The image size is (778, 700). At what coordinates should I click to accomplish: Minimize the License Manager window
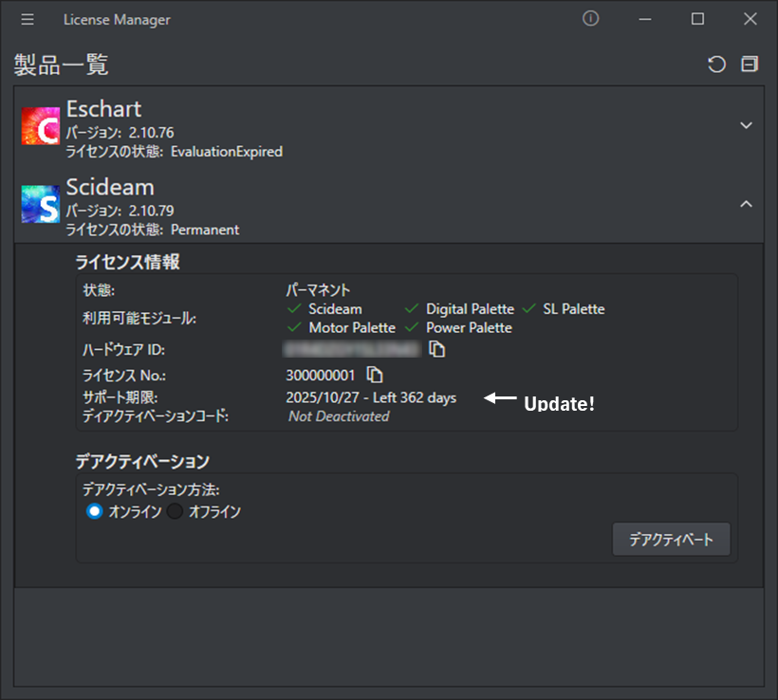coord(645,19)
